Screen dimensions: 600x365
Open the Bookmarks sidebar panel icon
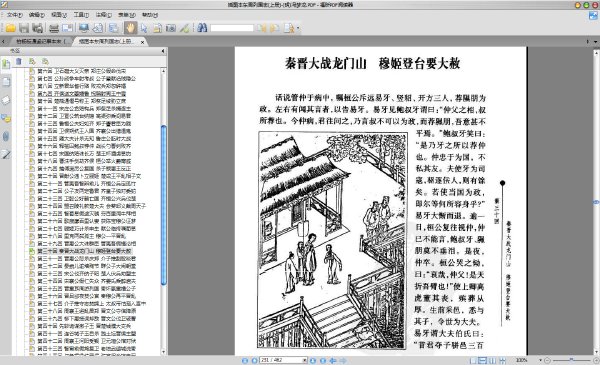click(x=7, y=64)
